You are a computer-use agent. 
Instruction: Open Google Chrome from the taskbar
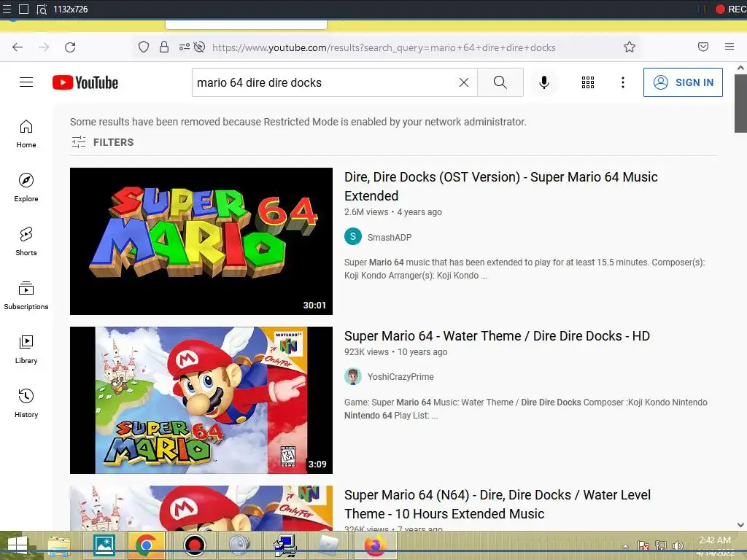click(147, 545)
